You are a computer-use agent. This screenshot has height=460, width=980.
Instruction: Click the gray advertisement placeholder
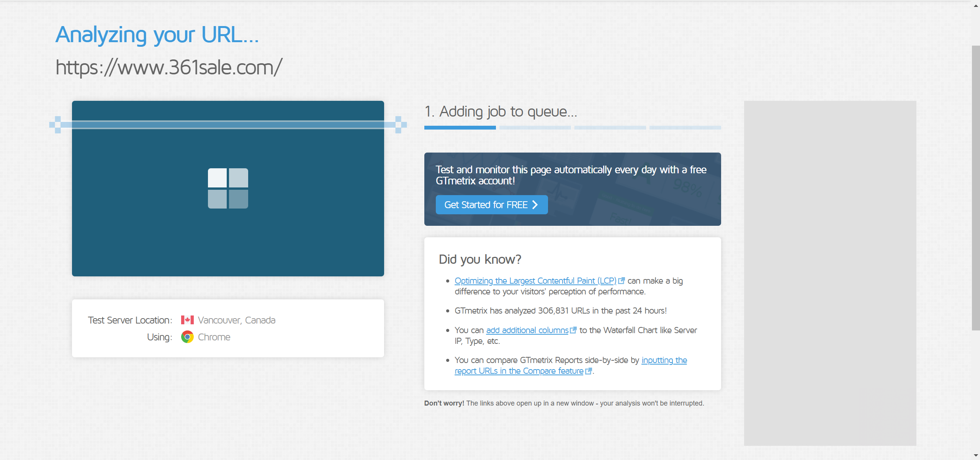coord(830,273)
